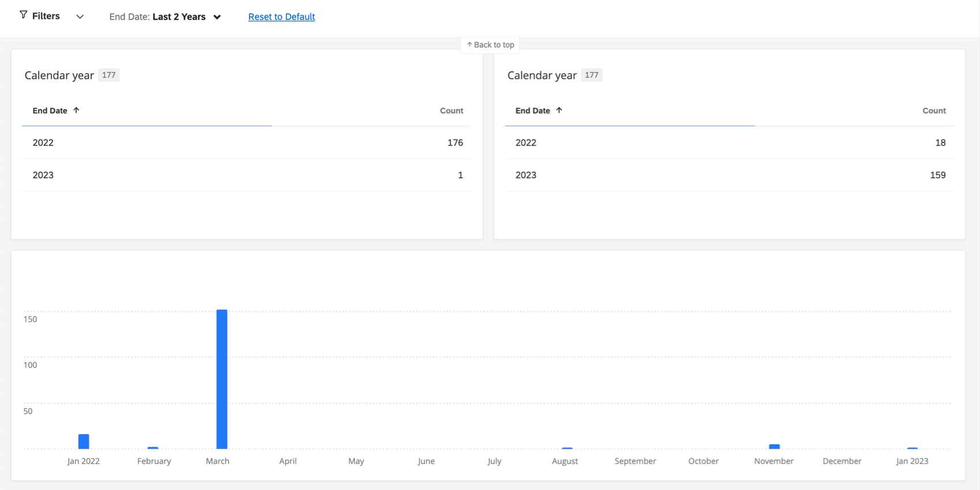This screenshot has height=490, width=980.
Task: Toggle End Date sort arrow in right table
Action: [559, 110]
